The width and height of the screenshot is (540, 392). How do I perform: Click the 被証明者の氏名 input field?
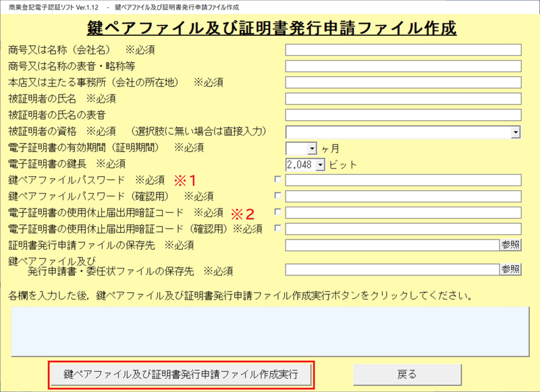point(404,98)
